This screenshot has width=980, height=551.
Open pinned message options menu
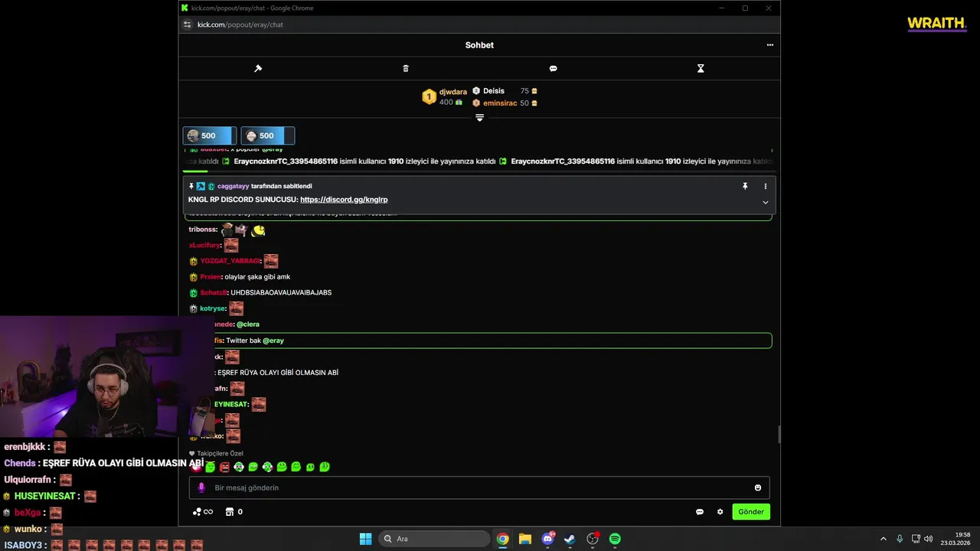(765, 186)
